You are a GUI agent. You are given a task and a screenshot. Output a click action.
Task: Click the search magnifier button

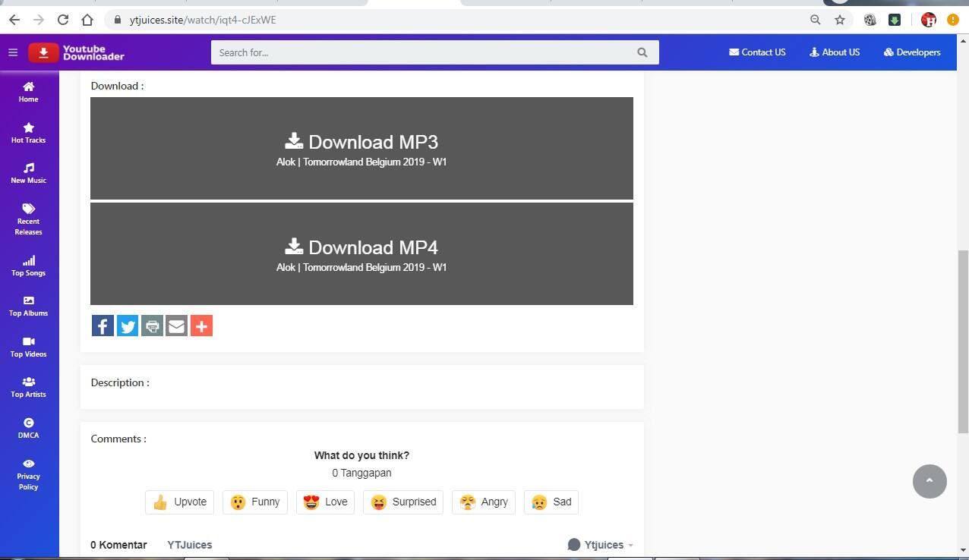642,52
